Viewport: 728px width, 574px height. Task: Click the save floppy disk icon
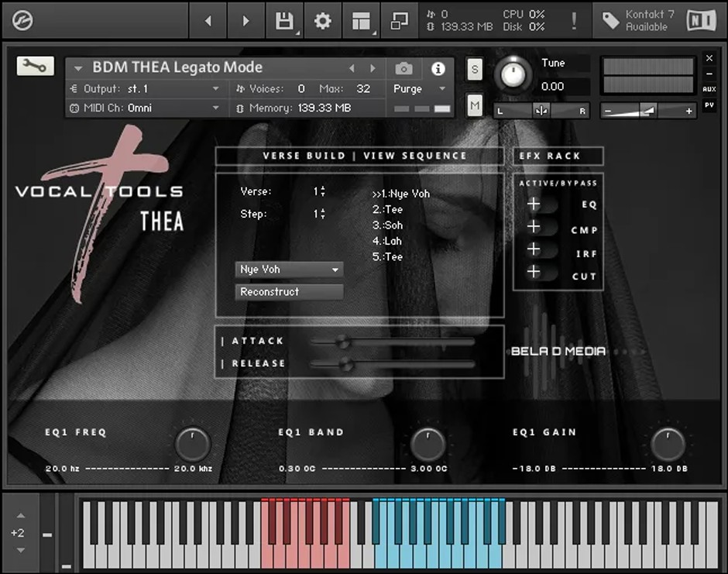283,21
